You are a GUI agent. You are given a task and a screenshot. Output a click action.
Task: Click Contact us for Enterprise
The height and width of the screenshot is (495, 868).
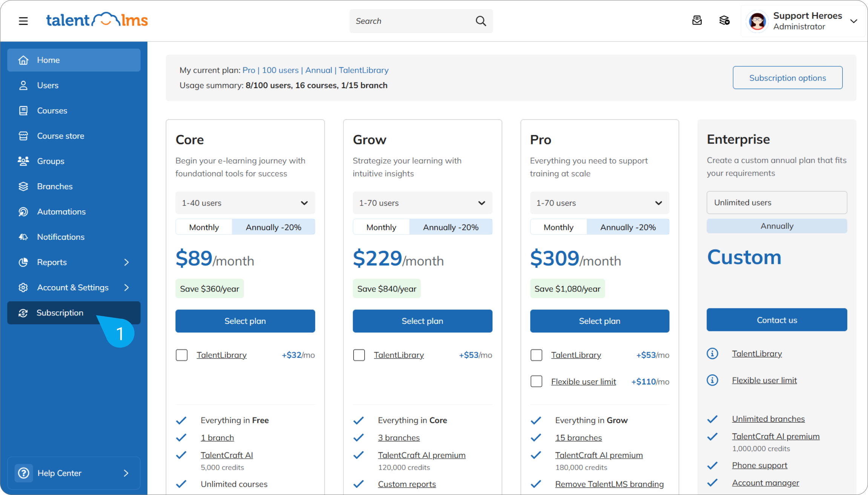[x=777, y=320]
